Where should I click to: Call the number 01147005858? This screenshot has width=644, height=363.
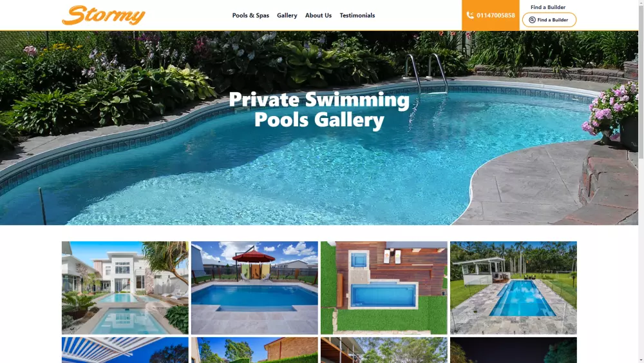click(x=490, y=15)
